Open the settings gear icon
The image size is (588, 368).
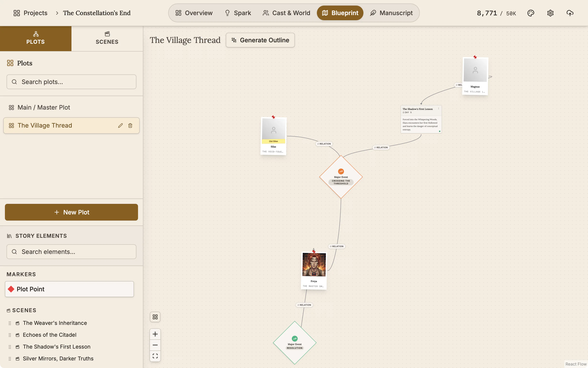tap(550, 13)
